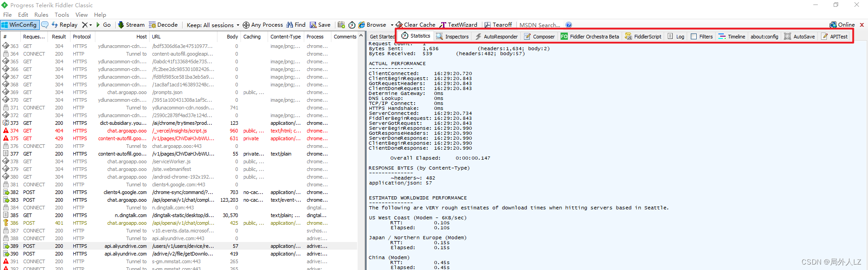This screenshot has width=868, height=270.
Task: Open the Filters tab
Action: pos(702,37)
